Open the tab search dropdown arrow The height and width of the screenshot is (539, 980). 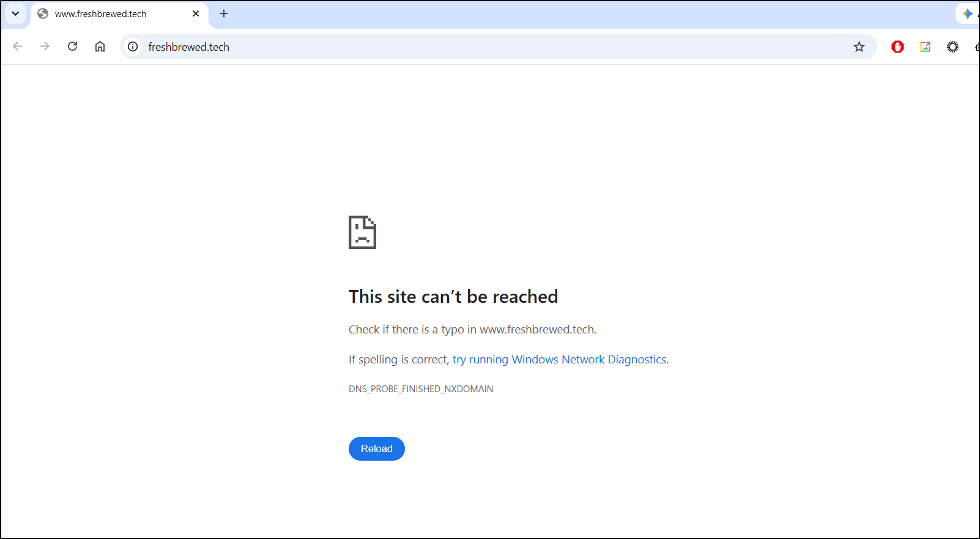click(15, 13)
